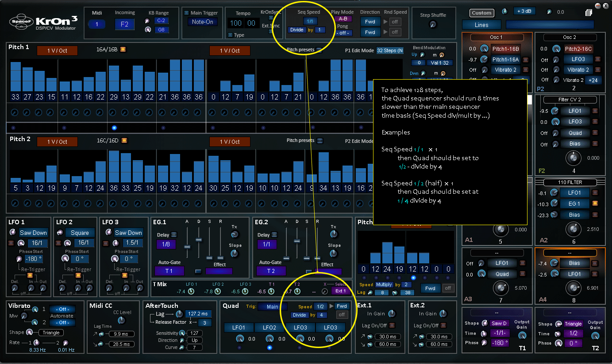Click the Osc 2 header label

570,38
